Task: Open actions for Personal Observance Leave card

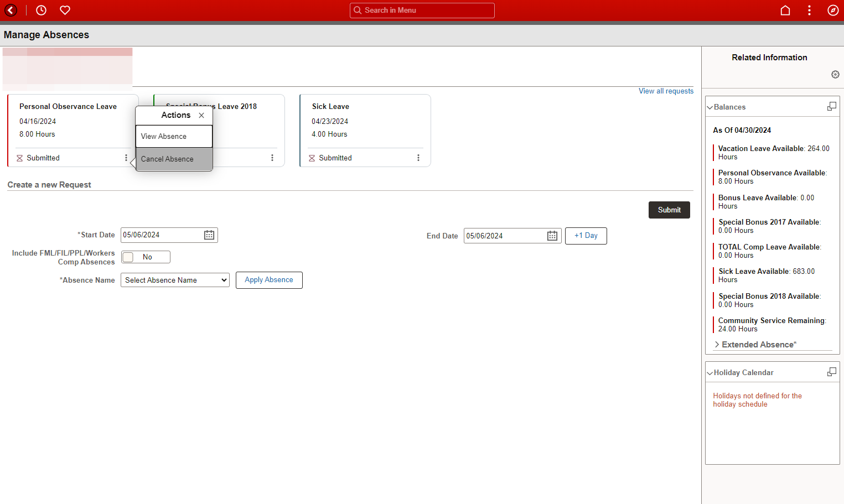Action: [x=126, y=158]
